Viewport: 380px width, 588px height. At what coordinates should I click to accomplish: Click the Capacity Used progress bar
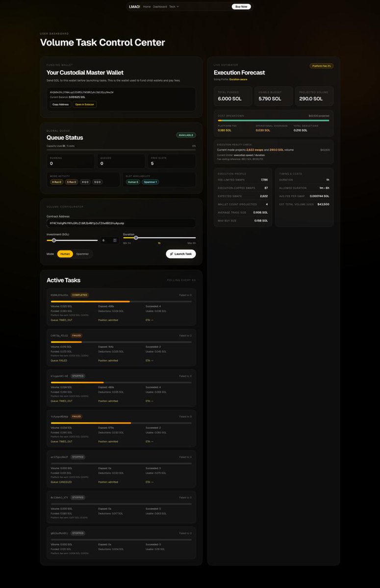(x=121, y=149)
